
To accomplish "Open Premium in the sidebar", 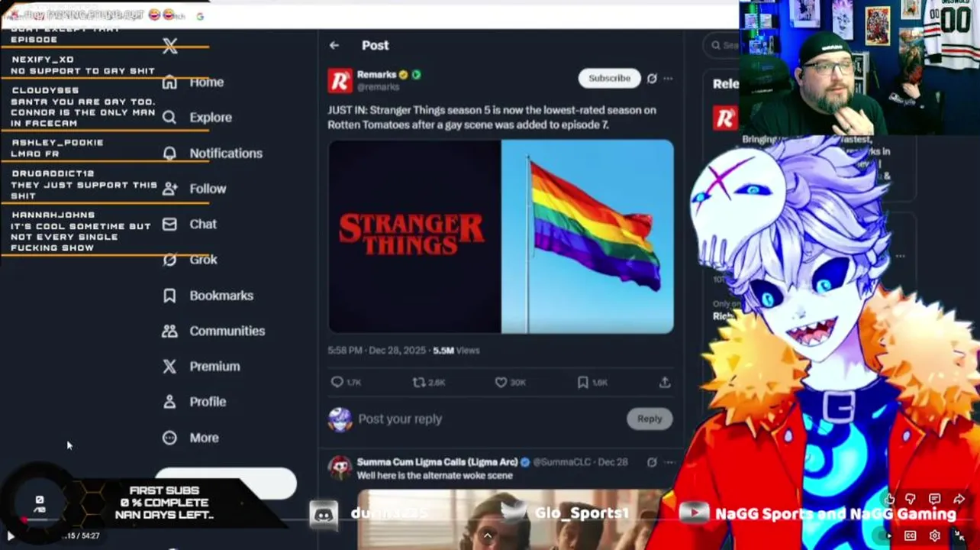I will 201,366.
